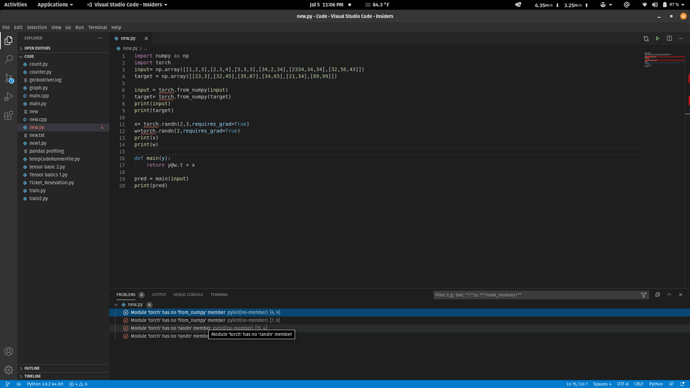
Task: Open the Search view in activity bar
Action: [8, 59]
